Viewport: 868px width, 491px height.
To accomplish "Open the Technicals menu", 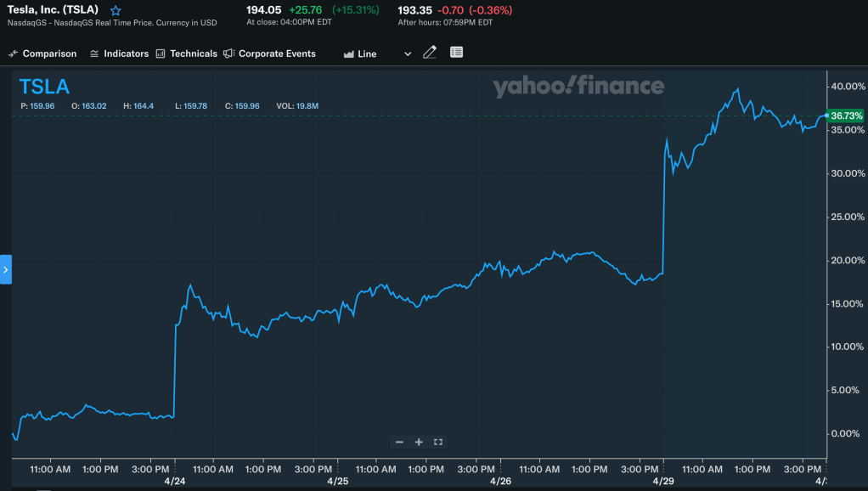I will [186, 54].
